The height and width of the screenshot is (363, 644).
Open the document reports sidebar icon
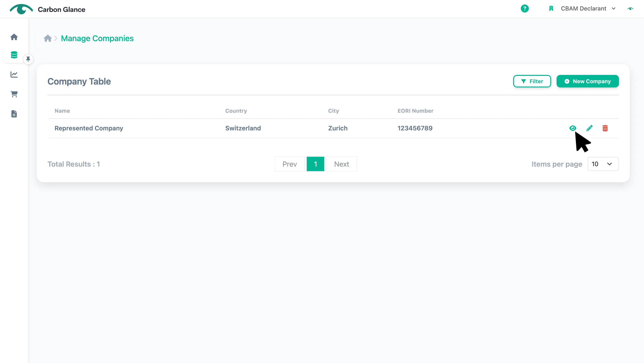(x=14, y=114)
